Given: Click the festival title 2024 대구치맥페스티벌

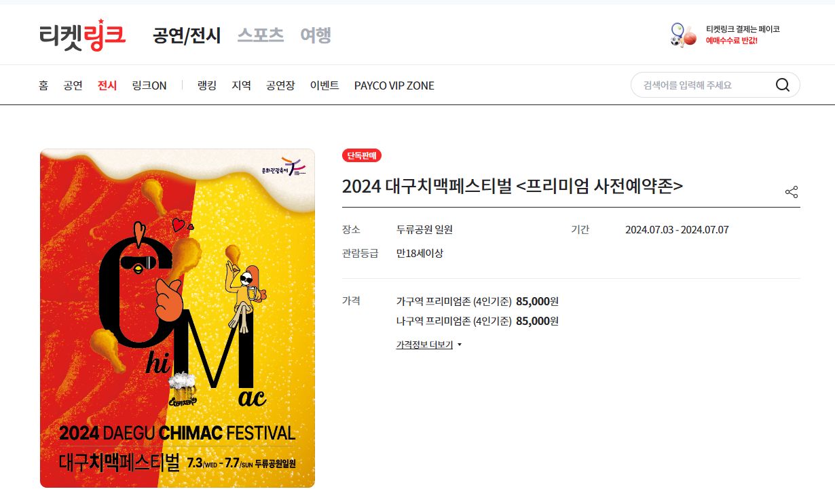Looking at the screenshot, I should coord(513,186).
